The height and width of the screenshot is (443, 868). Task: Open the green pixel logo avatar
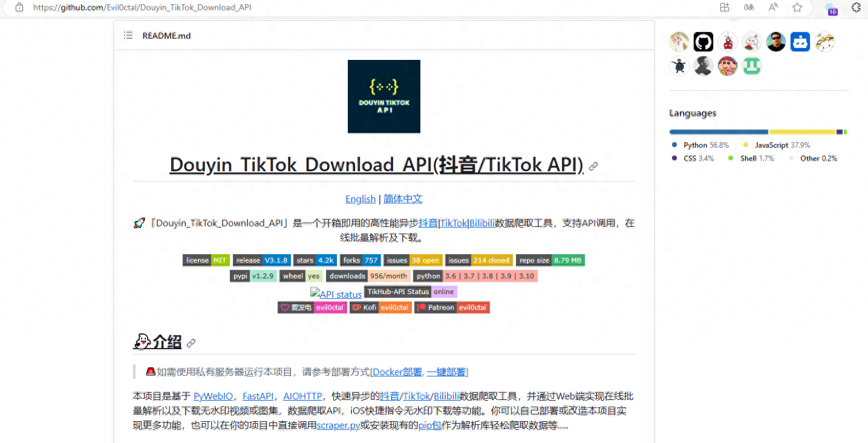pyautogui.click(x=752, y=66)
